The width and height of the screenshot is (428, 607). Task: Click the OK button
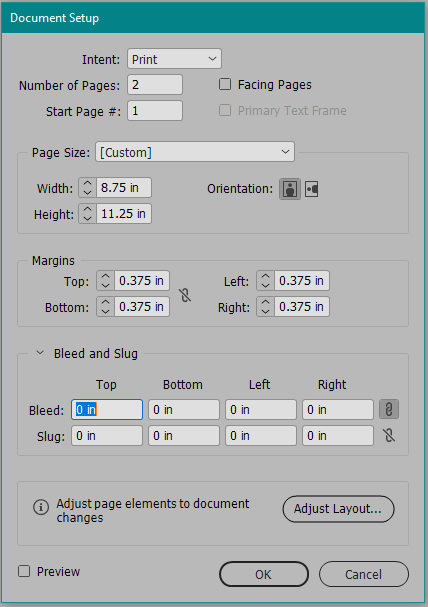(264, 574)
